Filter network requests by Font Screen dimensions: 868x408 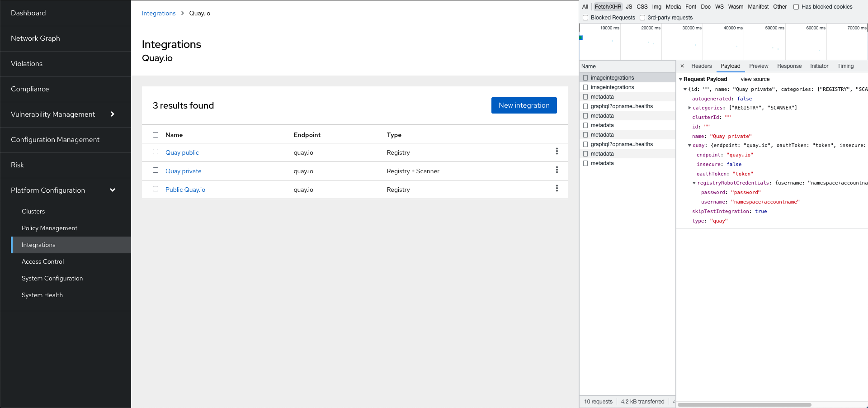691,7
